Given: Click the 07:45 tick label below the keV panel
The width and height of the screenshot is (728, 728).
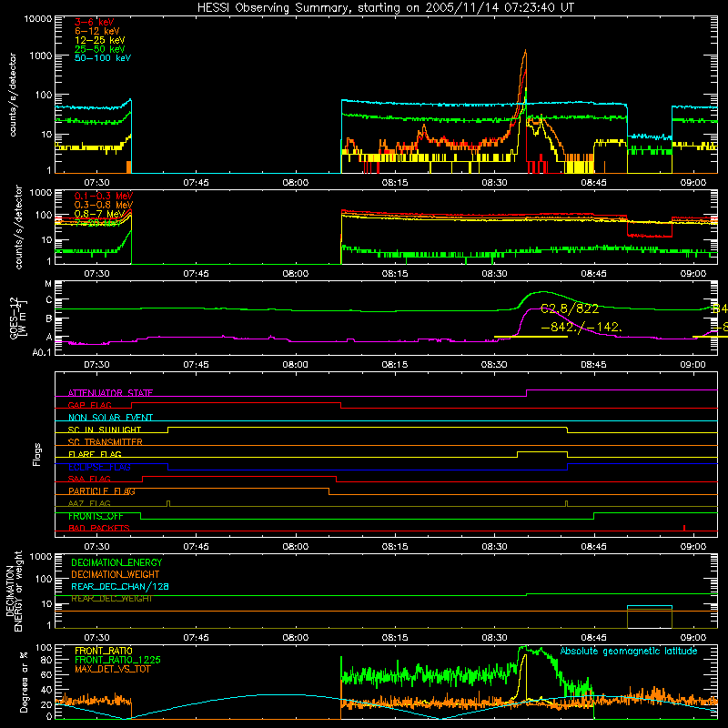Looking at the screenshot, I should 196,183.
